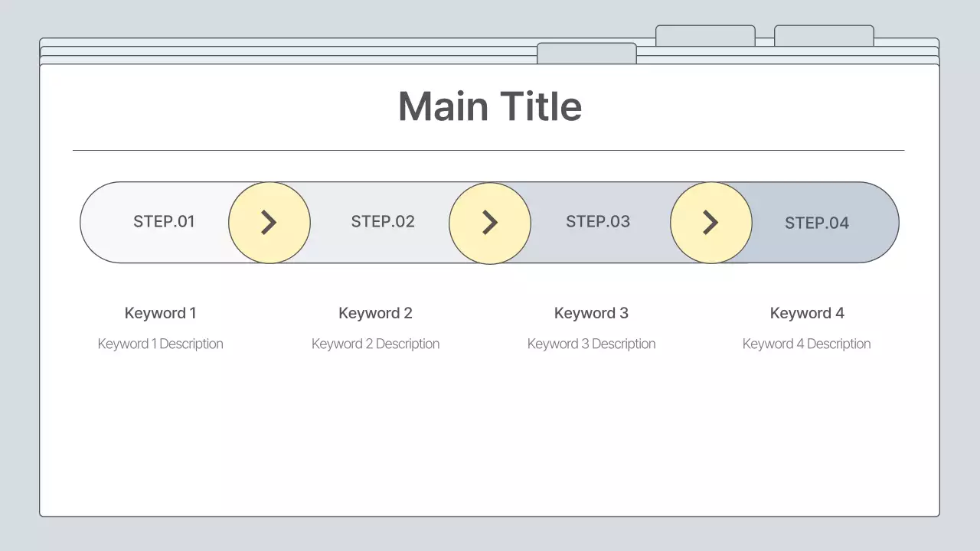Select the STEP.03 label
Image resolution: width=980 pixels, height=551 pixels.
(x=598, y=222)
